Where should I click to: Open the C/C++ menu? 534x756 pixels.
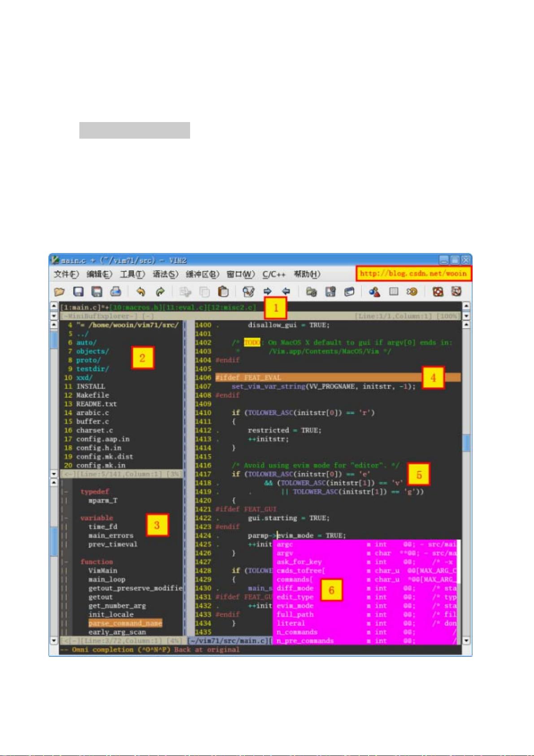point(274,274)
